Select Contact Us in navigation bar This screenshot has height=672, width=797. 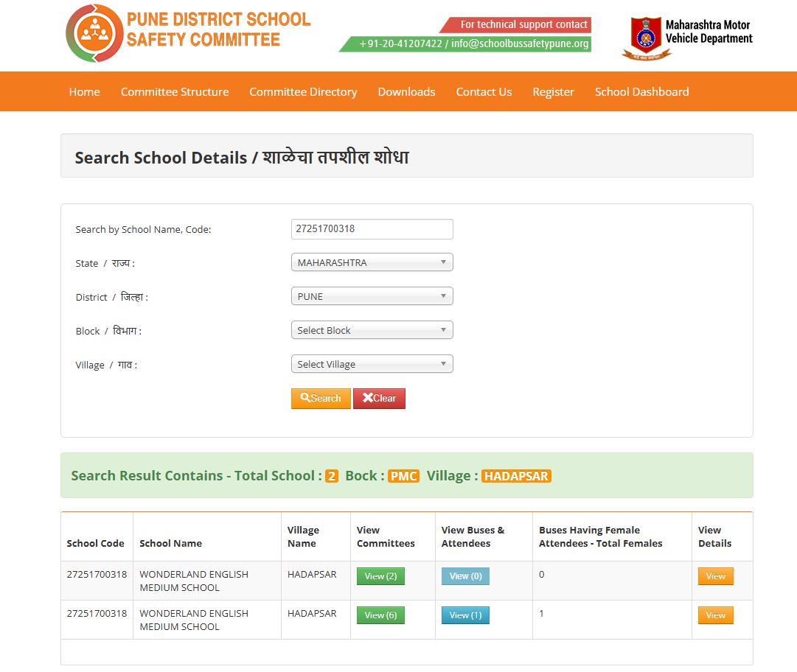(x=484, y=91)
